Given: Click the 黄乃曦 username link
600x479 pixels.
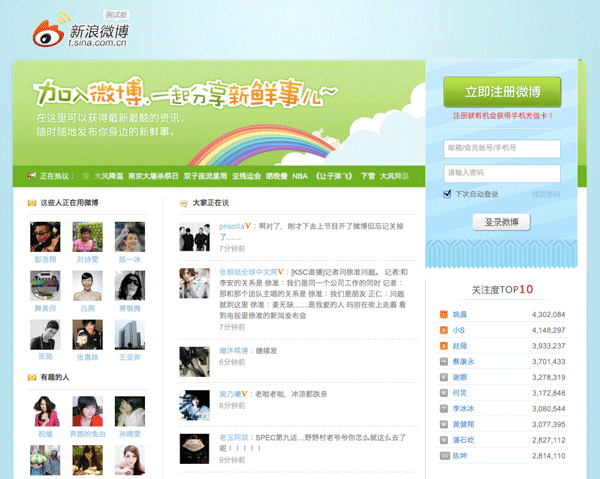Looking at the screenshot, I should [230, 394].
